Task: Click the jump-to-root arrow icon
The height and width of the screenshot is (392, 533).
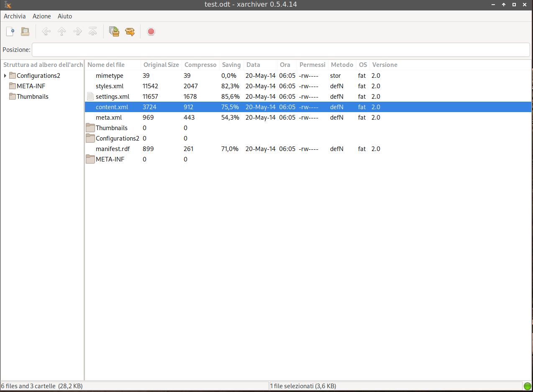Action: click(92, 31)
